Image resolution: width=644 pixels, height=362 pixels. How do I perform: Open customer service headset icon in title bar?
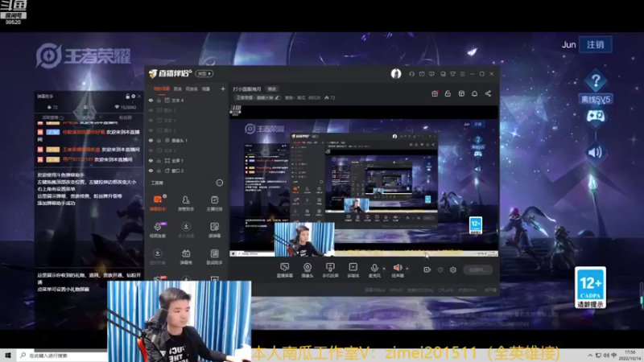(x=411, y=74)
